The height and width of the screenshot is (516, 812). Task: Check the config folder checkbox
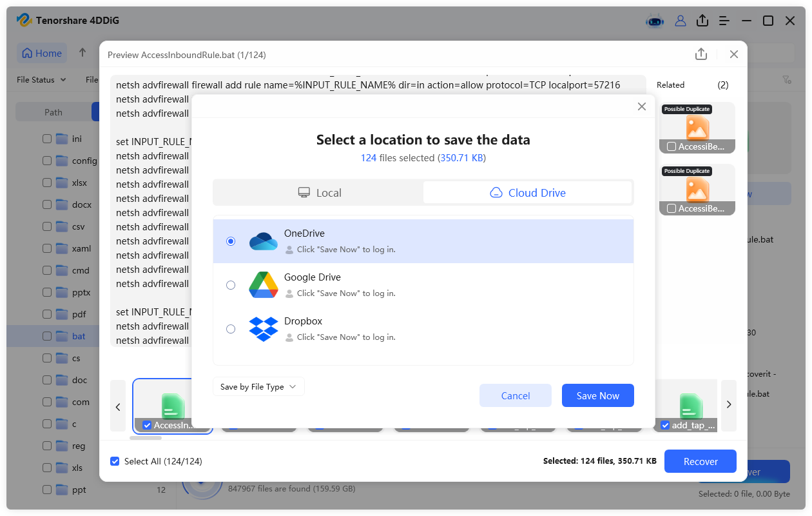point(47,161)
